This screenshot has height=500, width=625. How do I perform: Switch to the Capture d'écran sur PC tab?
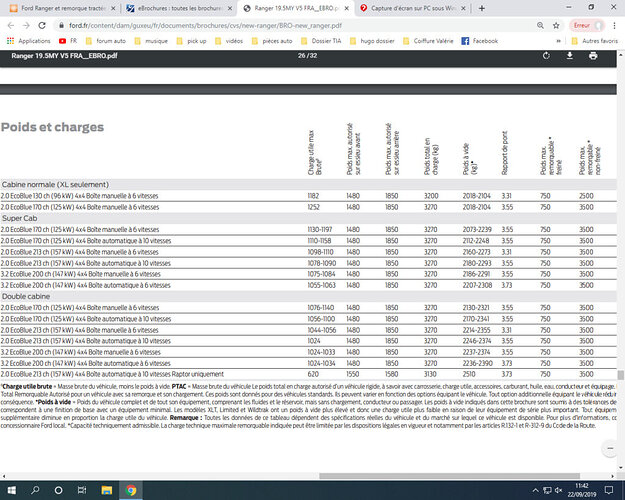(x=411, y=8)
